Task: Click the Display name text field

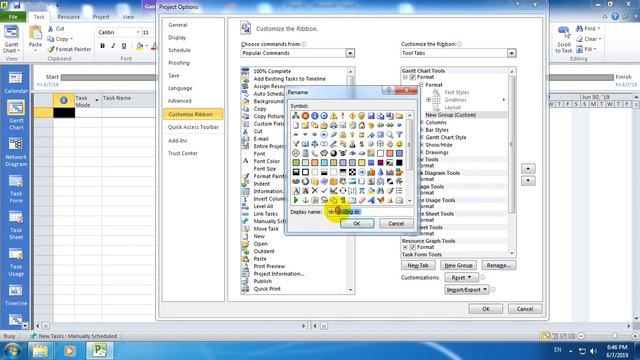Action: pyautogui.click(x=370, y=212)
